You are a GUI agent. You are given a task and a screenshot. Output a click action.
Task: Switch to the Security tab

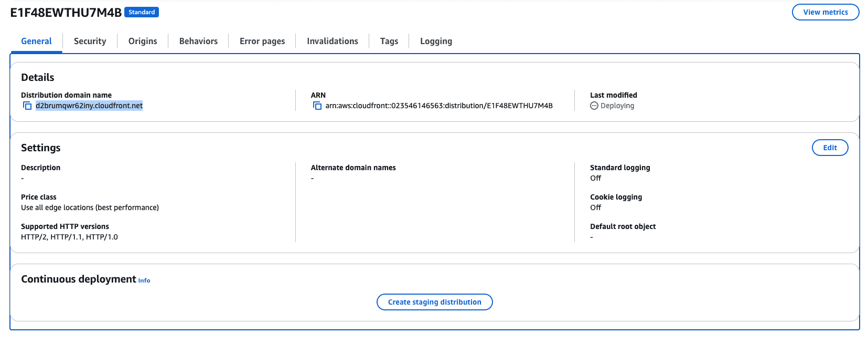click(90, 41)
